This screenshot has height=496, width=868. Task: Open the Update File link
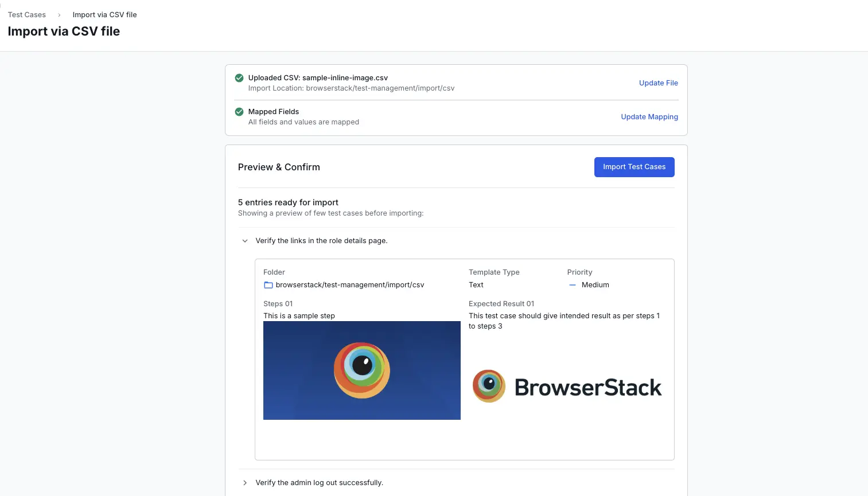pos(658,83)
